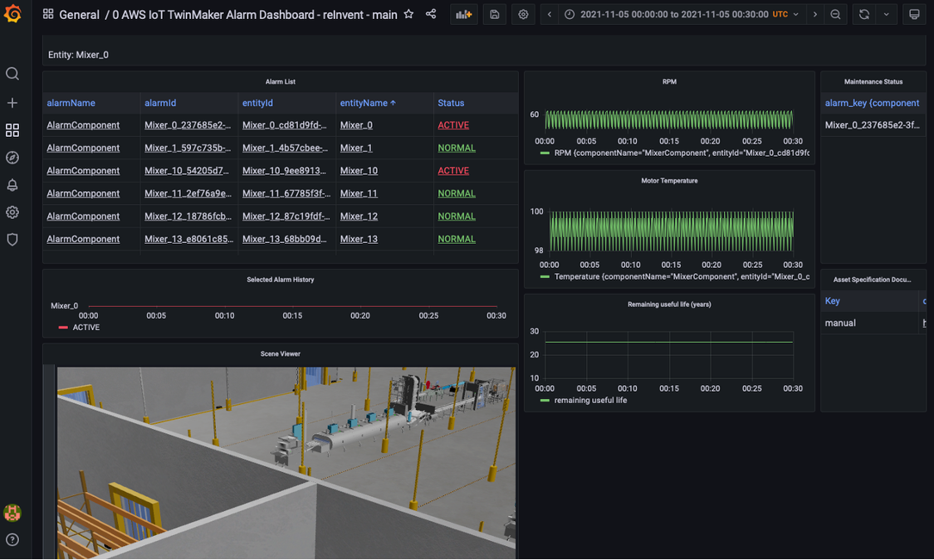Open Explore using the compass sidebar icon
This screenshot has height=560, width=934.
(x=12, y=157)
